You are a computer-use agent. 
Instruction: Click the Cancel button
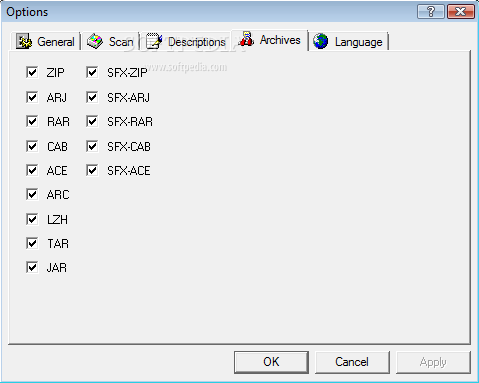tap(352, 362)
